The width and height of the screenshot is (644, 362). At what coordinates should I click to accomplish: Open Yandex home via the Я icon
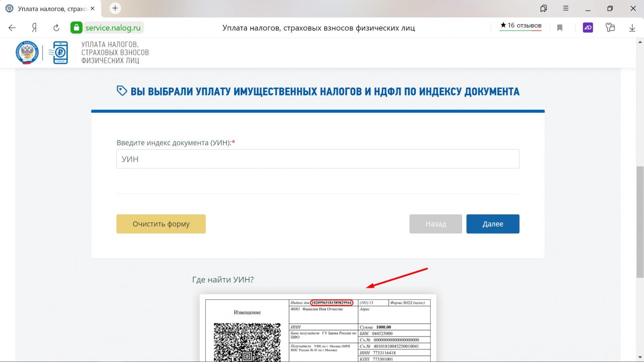click(34, 28)
